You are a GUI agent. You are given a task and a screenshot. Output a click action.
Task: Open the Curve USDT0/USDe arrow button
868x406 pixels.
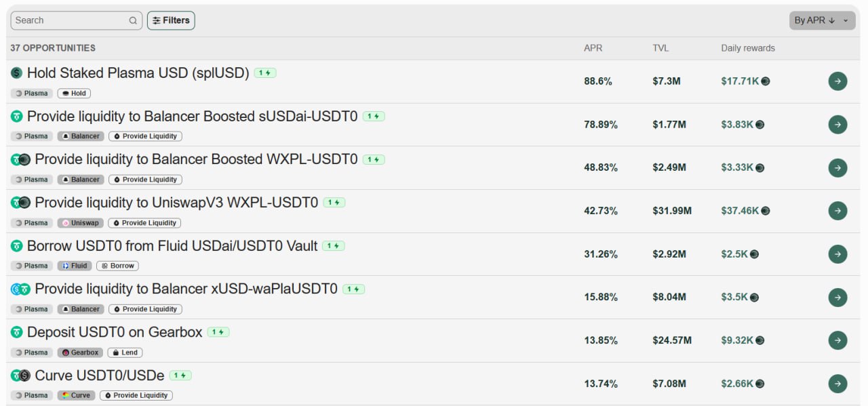point(837,384)
